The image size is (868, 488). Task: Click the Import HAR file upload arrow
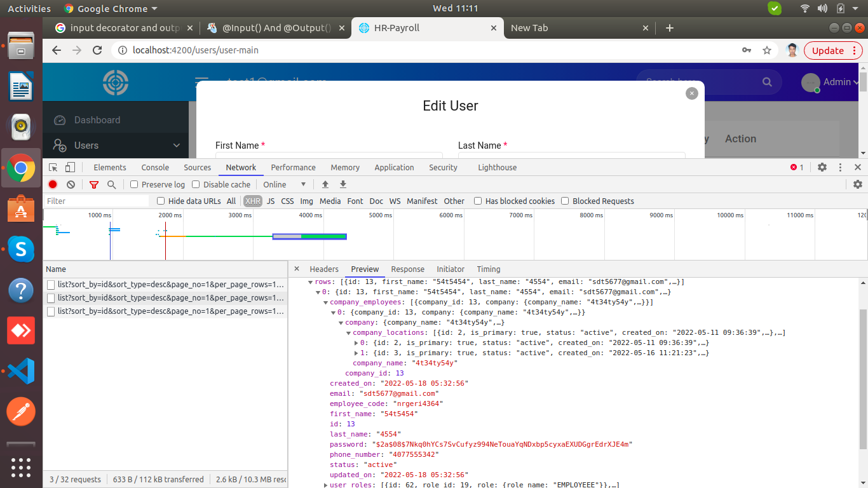tap(325, 184)
